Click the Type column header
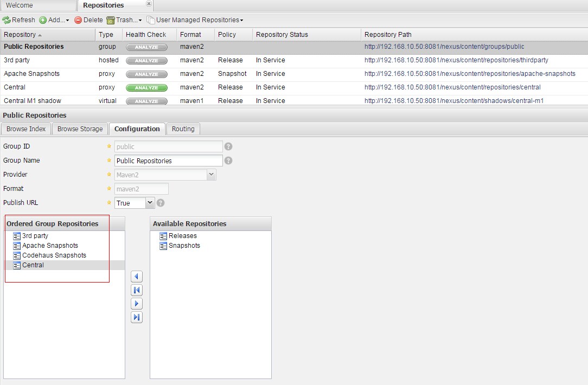 point(108,35)
